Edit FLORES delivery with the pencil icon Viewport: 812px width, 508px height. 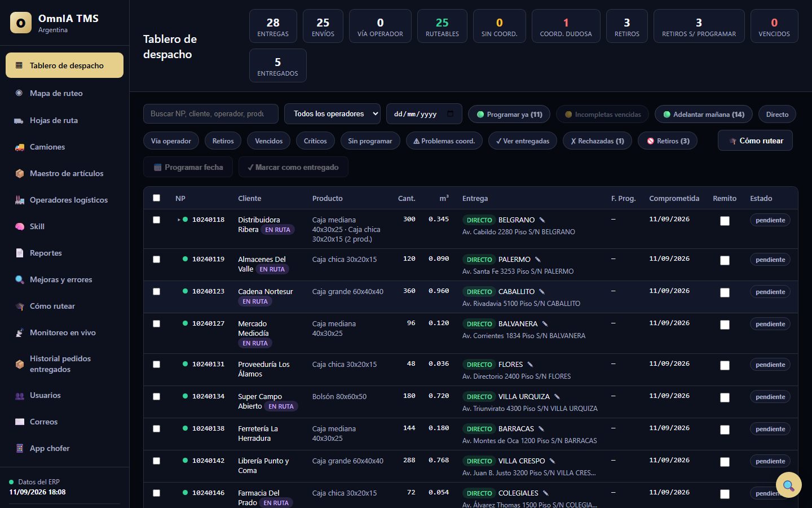coord(530,365)
